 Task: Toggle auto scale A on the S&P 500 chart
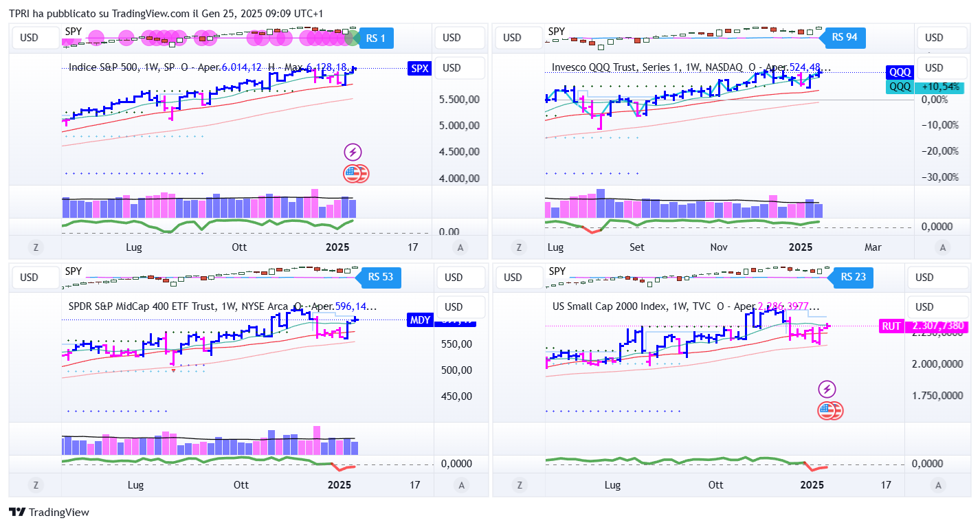460,247
